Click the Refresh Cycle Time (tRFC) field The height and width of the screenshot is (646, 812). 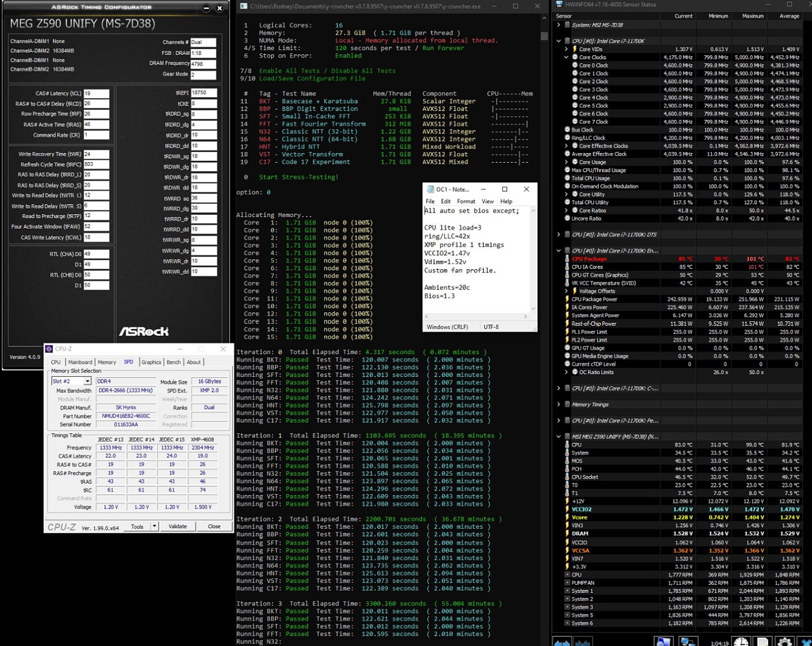click(x=96, y=164)
